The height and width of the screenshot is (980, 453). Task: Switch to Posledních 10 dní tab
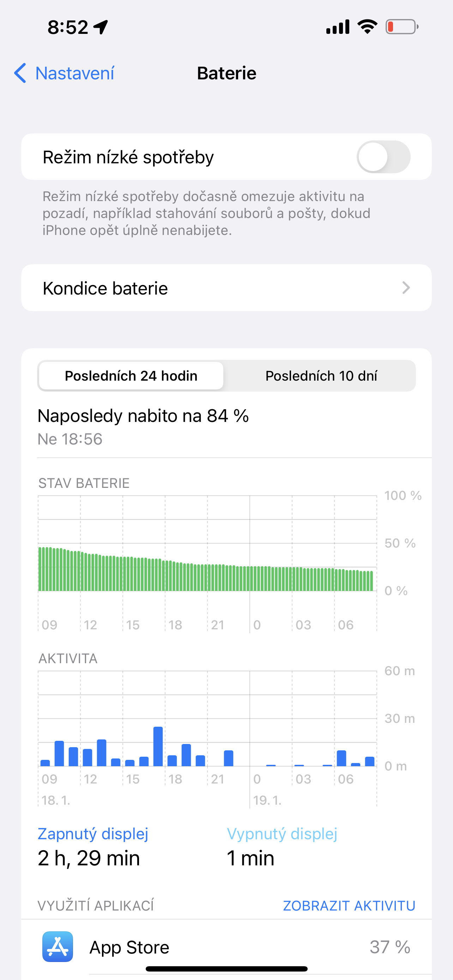(321, 376)
